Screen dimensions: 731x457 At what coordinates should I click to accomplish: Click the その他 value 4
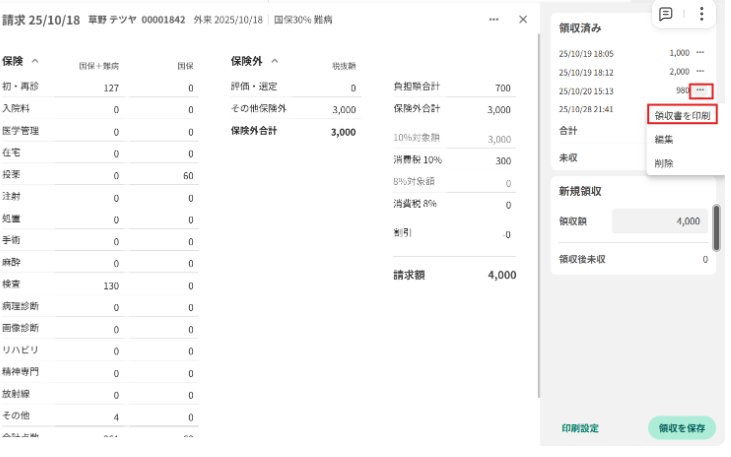pyautogui.click(x=116, y=417)
